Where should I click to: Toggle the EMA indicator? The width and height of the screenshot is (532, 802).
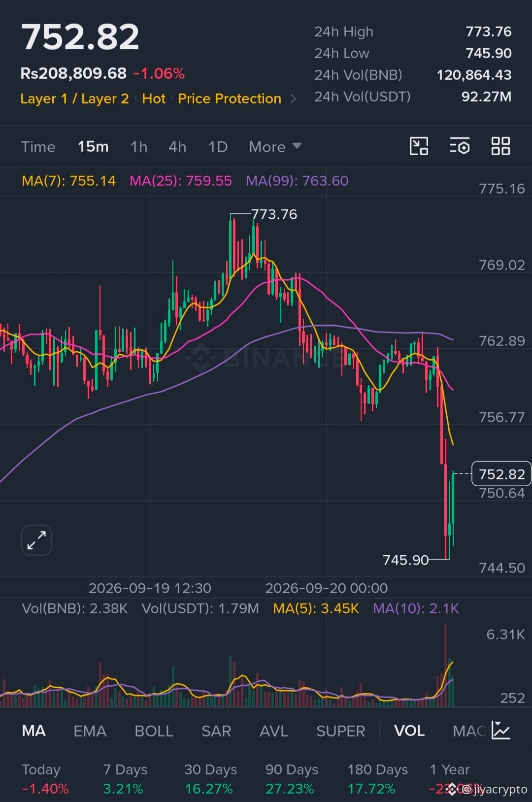(90, 731)
